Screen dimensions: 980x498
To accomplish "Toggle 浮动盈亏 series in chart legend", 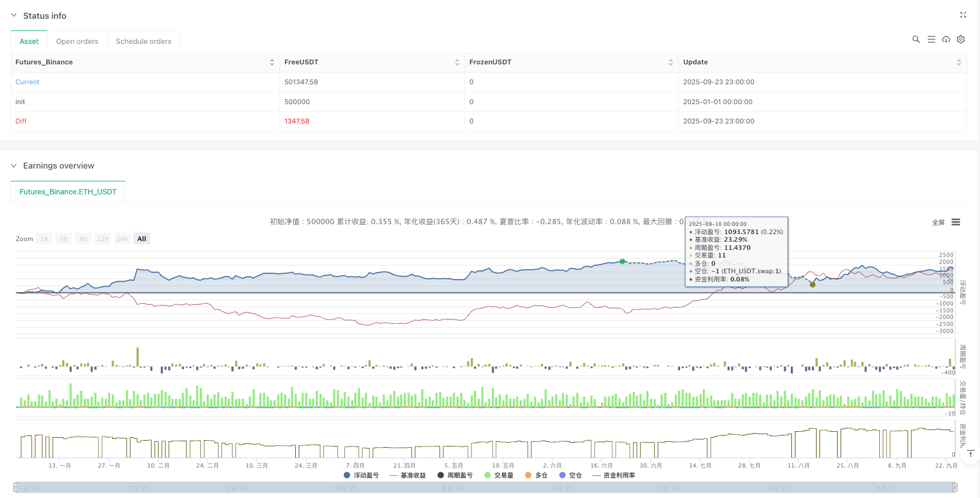I will 361,475.
